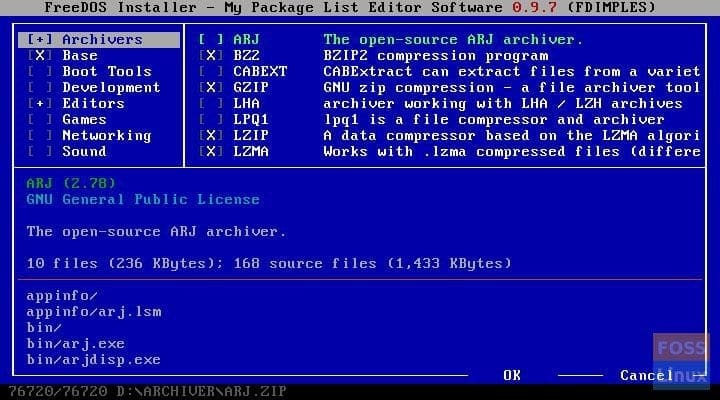Click the '.lzma compressed files' description
This screenshot has height=400, width=720.
[512, 152]
